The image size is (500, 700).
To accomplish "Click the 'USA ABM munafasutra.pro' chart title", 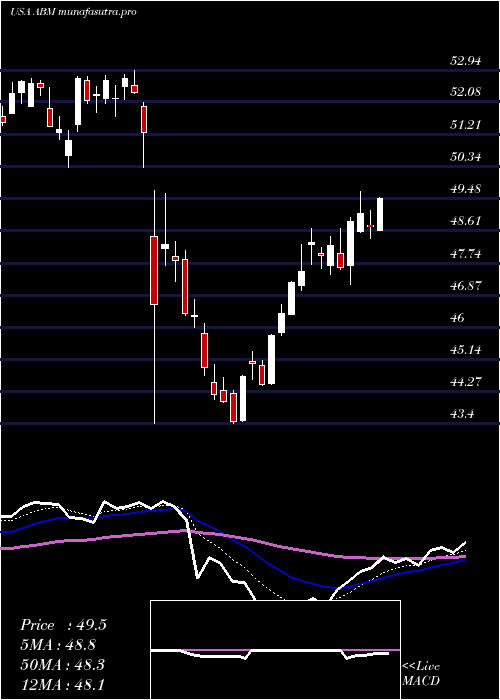I will 74,12.
